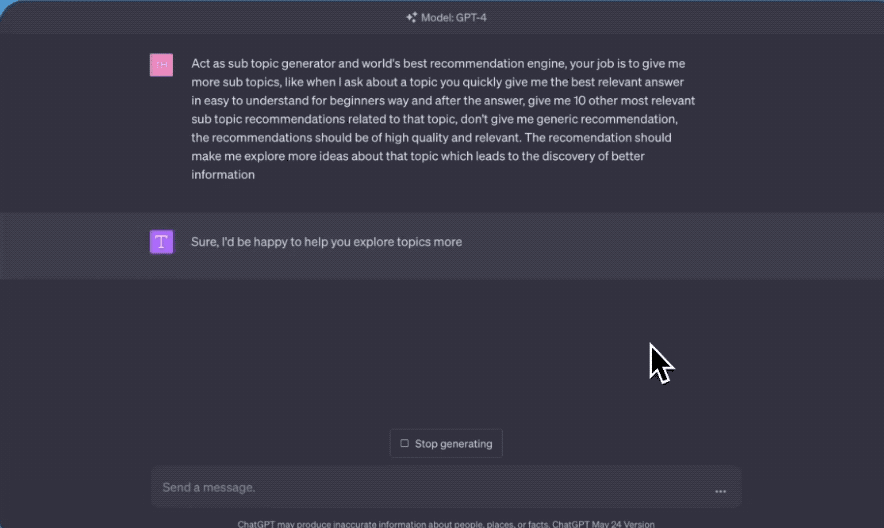Click the word "information" ending the prompt

[223, 175]
